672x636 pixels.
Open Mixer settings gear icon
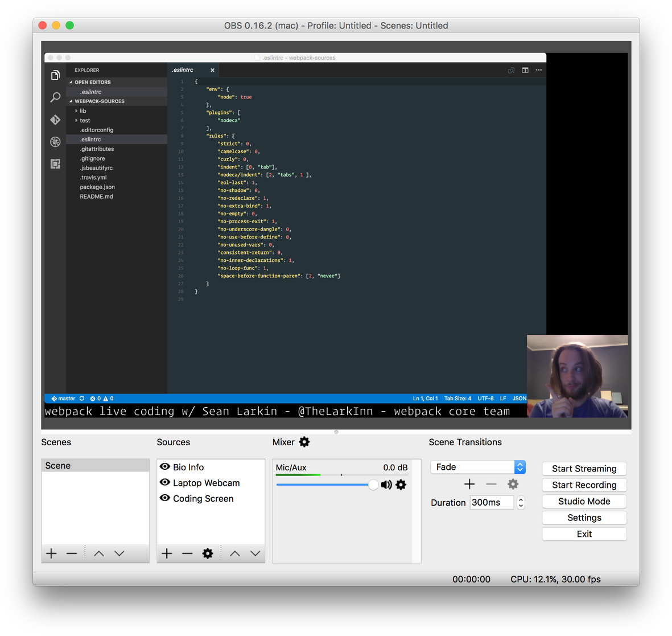pos(304,442)
